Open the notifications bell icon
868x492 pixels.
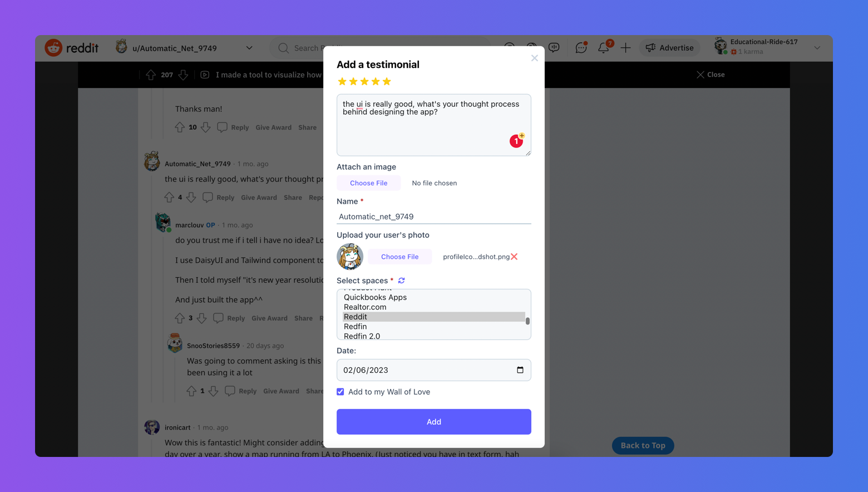coord(604,48)
